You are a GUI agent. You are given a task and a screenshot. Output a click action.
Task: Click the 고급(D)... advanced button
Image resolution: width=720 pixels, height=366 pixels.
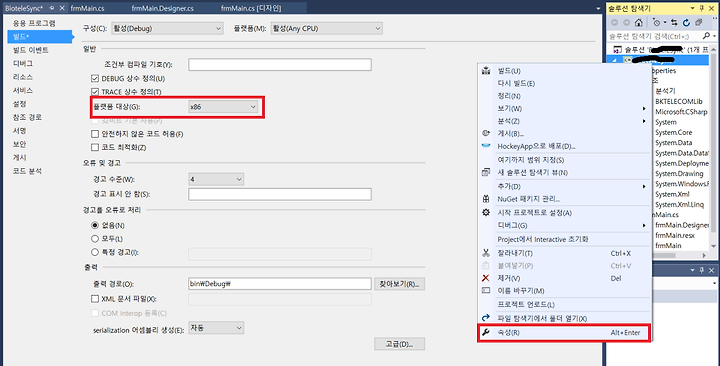pos(399,343)
